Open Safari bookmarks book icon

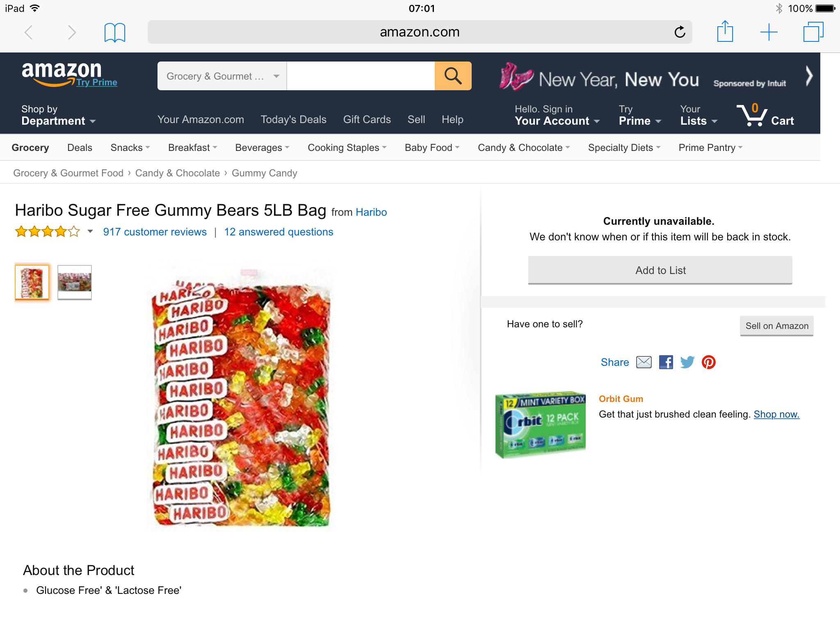point(114,32)
